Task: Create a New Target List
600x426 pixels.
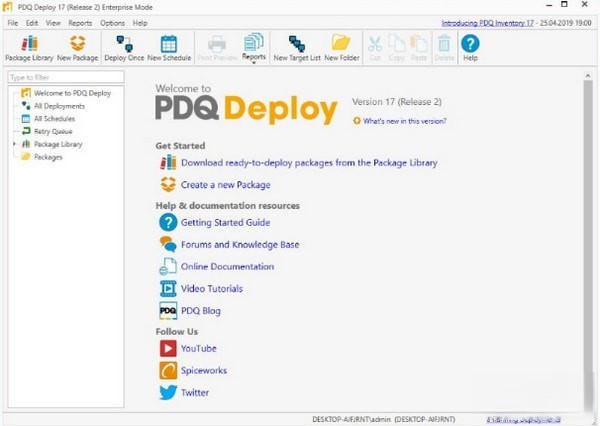Action: click(297, 49)
